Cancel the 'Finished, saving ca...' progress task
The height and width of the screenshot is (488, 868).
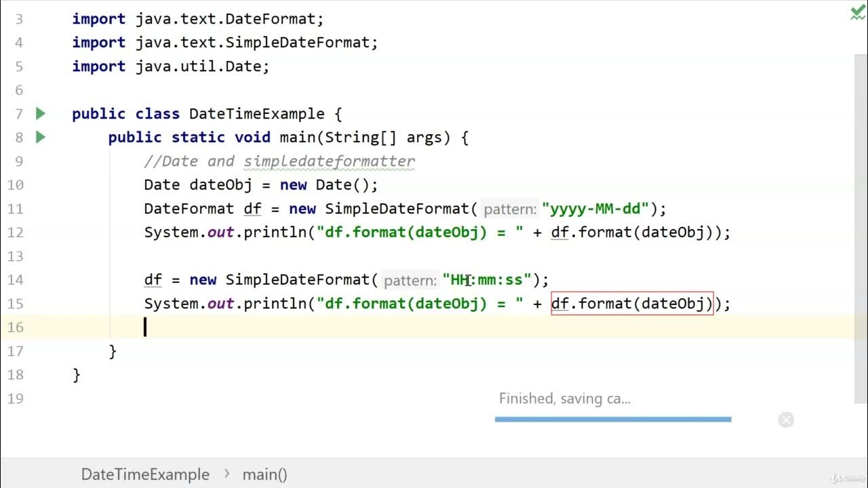(786, 420)
